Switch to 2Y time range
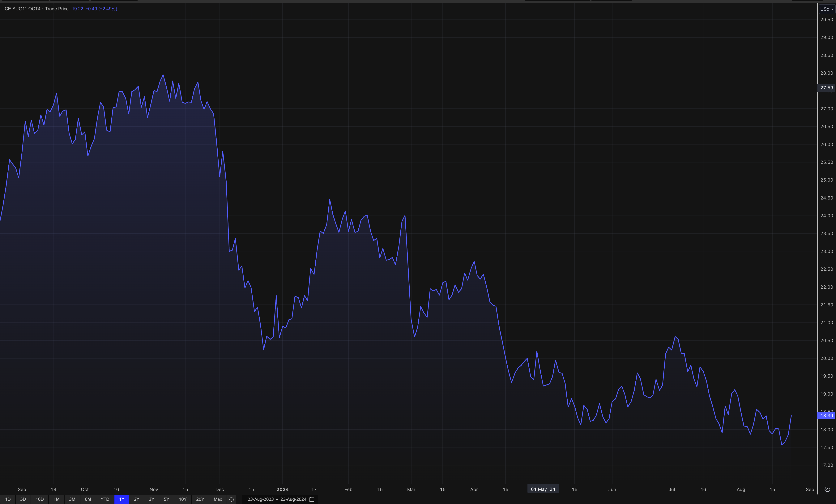This screenshot has width=836, height=504. point(136,499)
